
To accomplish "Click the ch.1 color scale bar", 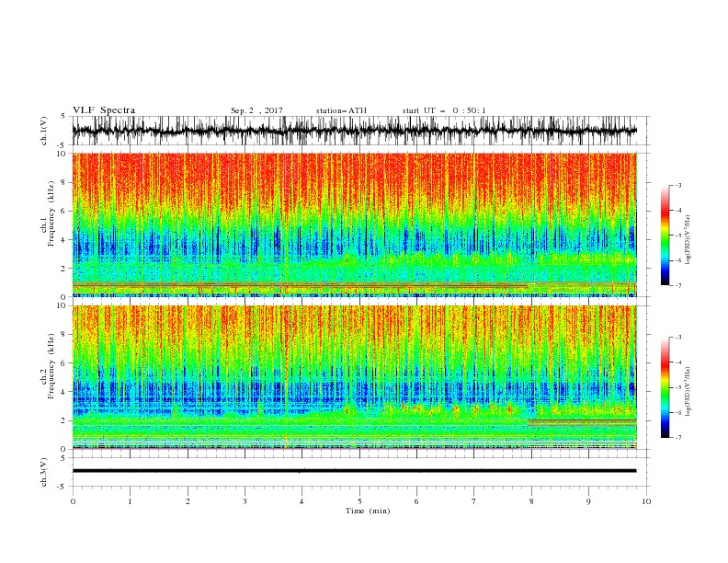I will [665, 235].
